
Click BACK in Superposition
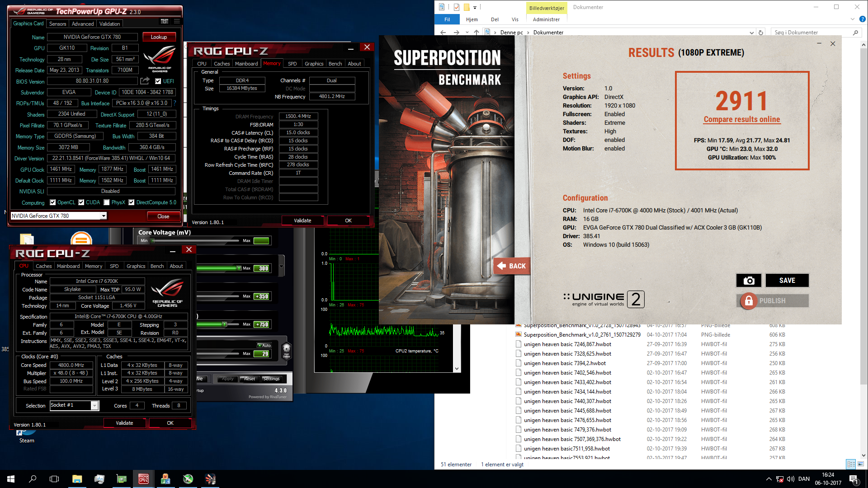(x=512, y=266)
